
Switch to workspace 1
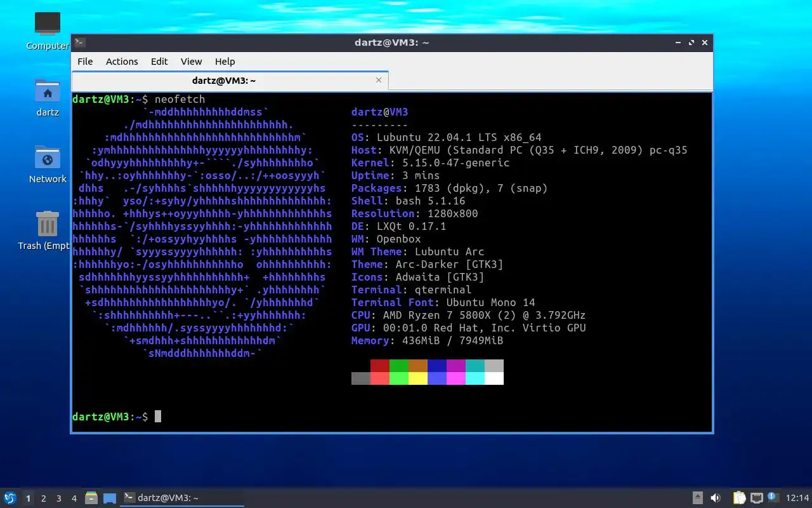28,498
